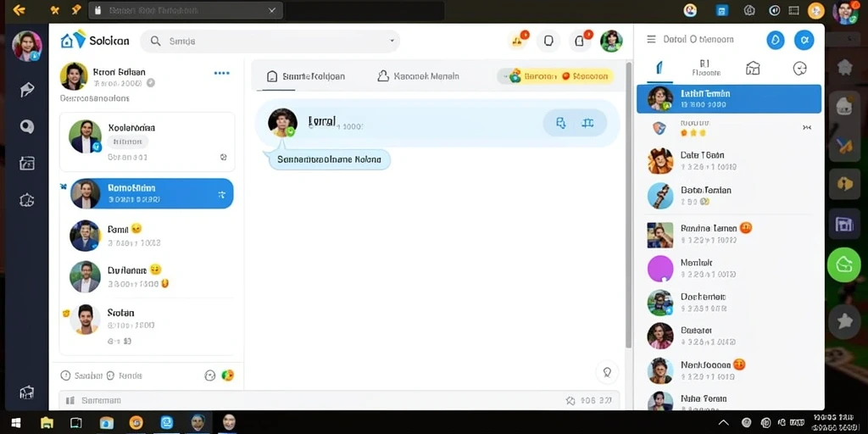Open the white contact card with green avatar
This screenshot has height=434, width=868.
pyautogui.click(x=147, y=142)
